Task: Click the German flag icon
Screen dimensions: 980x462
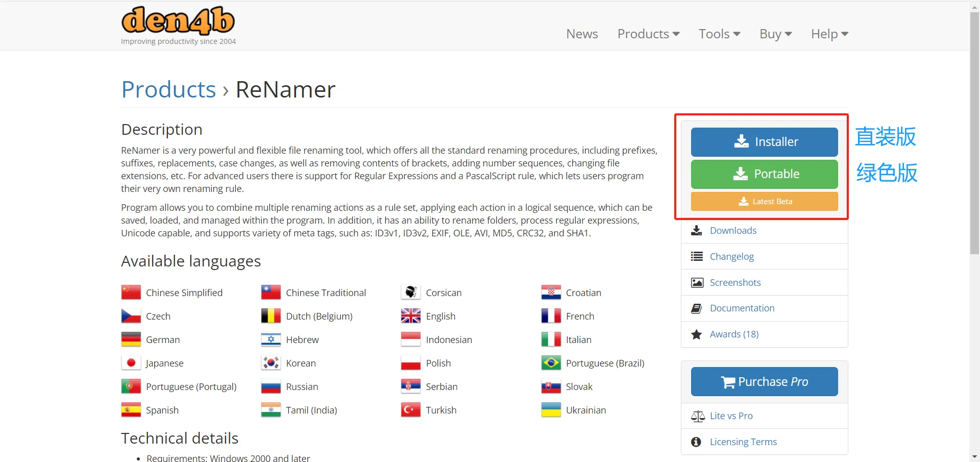Action: point(131,339)
